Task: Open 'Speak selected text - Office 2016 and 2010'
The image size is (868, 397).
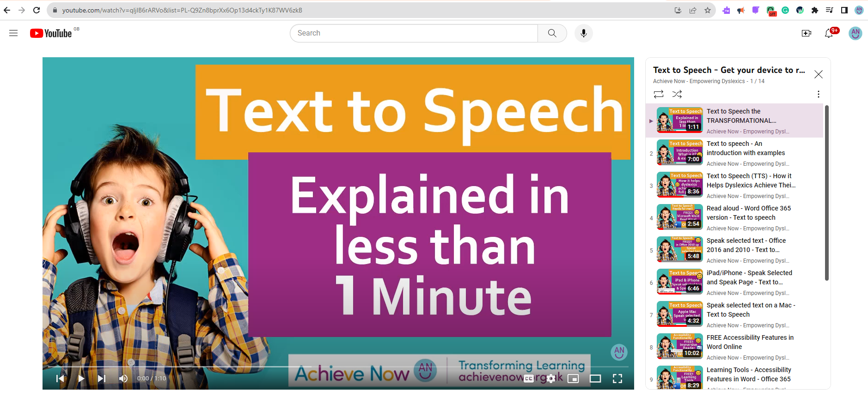Action: pos(746,245)
